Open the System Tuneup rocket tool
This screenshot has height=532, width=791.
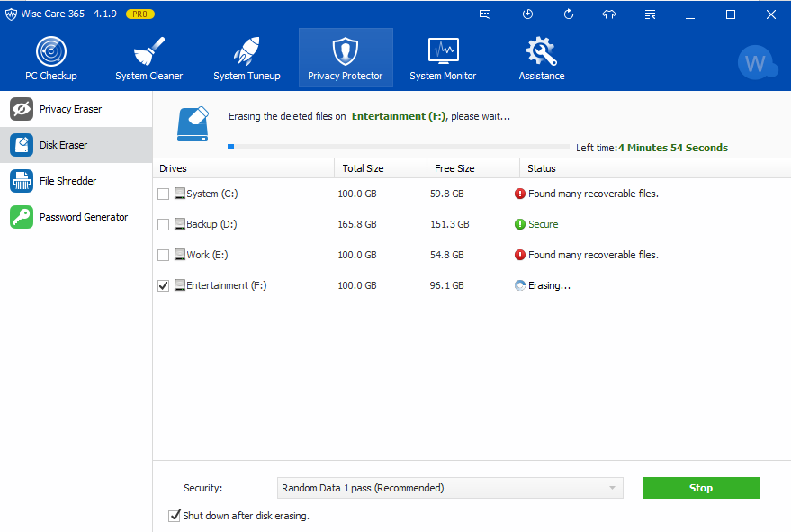pyautogui.click(x=247, y=56)
